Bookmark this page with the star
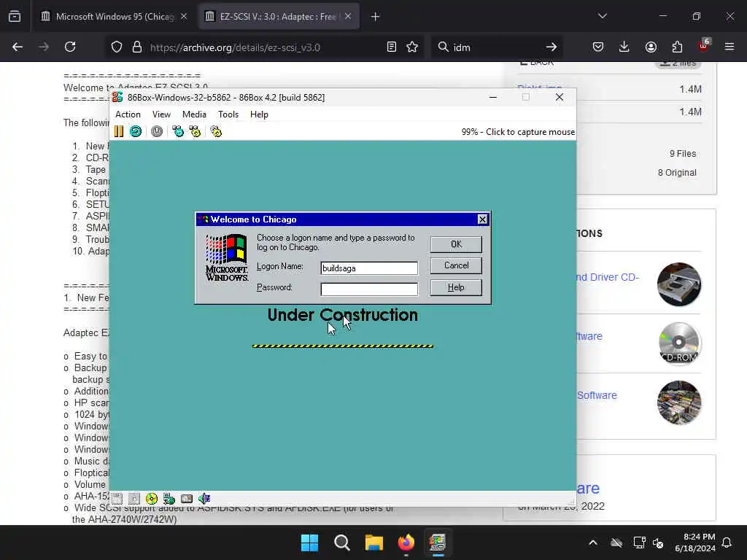 pyautogui.click(x=412, y=47)
